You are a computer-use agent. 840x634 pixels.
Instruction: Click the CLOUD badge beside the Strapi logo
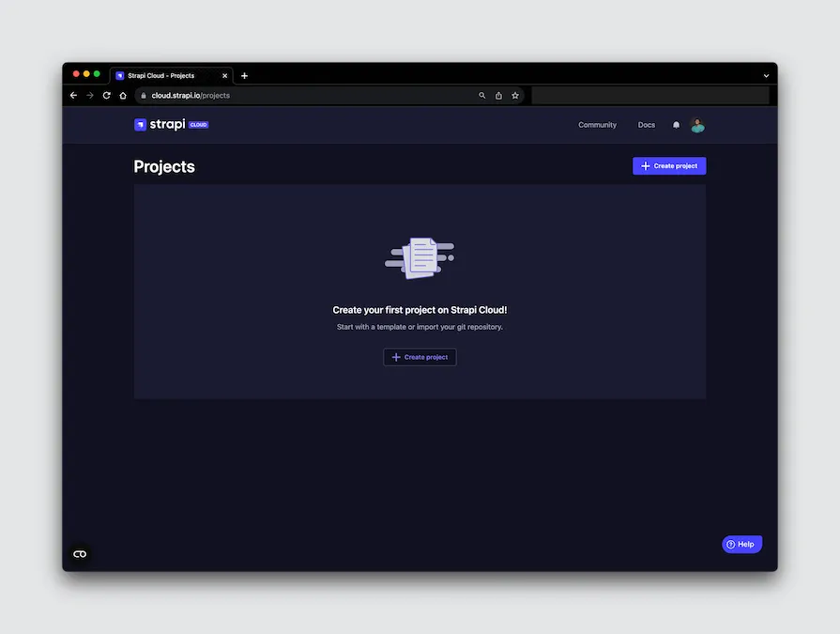tap(197, 124)
